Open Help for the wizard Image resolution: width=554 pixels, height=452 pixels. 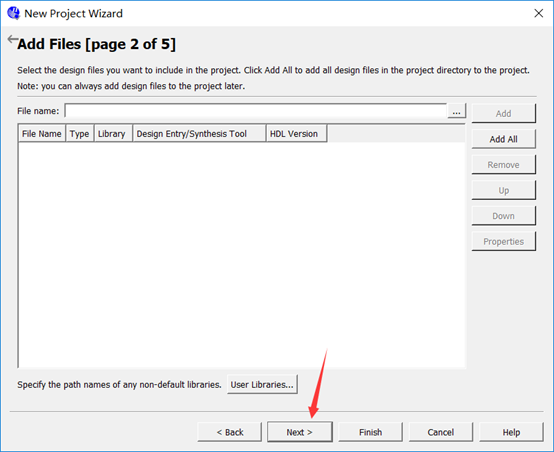511,432
